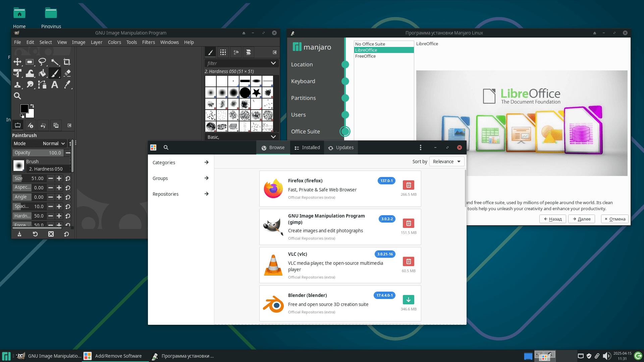Switch to the Installed tab
The image size is (644, 362).
pos(307,147)
